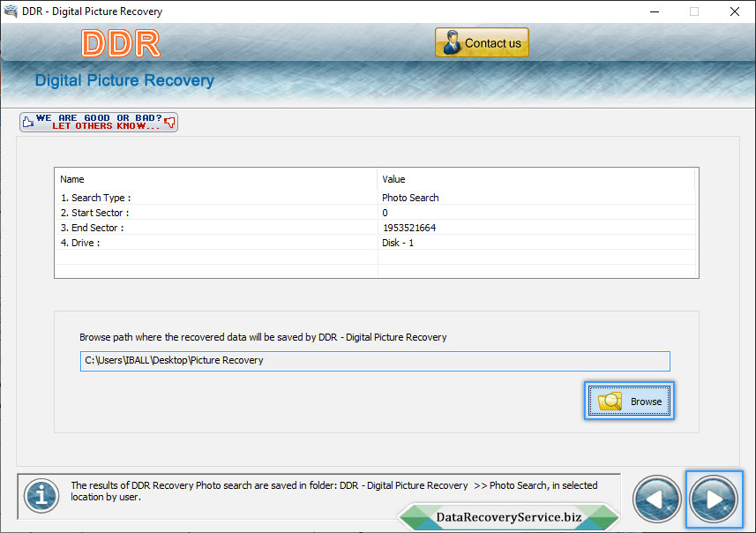Click the DDR app icon in title bar
Screen dimensions: 756x533
coord(11,11)
